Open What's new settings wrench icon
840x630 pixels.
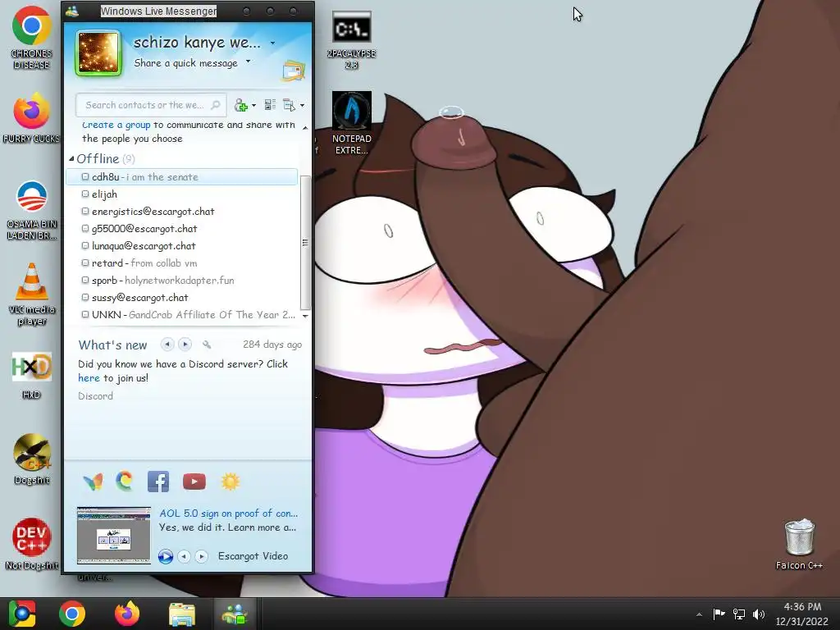pyautogui.click(x=207, y=345)
